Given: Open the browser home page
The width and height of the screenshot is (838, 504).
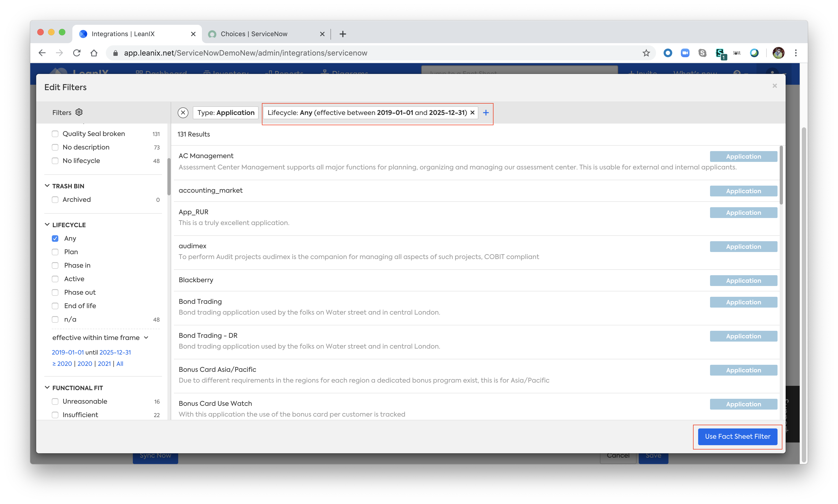Looking at the screenshot, I should coord(94,53).
